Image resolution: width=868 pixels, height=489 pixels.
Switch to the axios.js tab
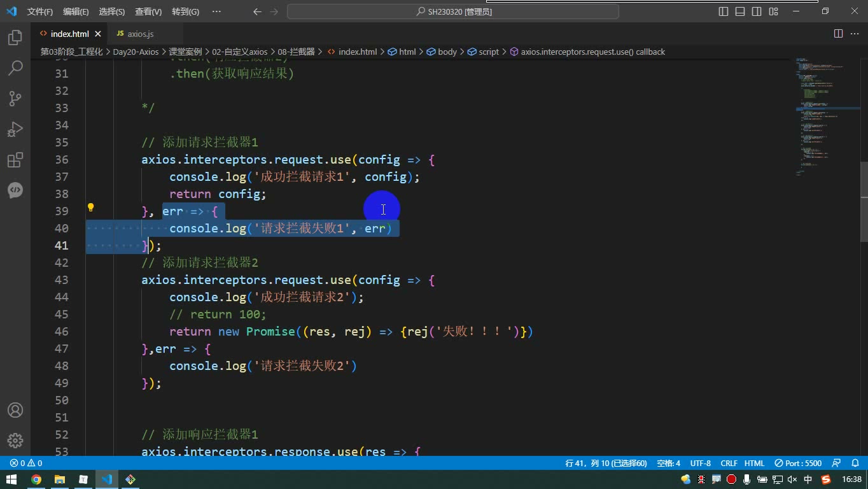point(140,34)
